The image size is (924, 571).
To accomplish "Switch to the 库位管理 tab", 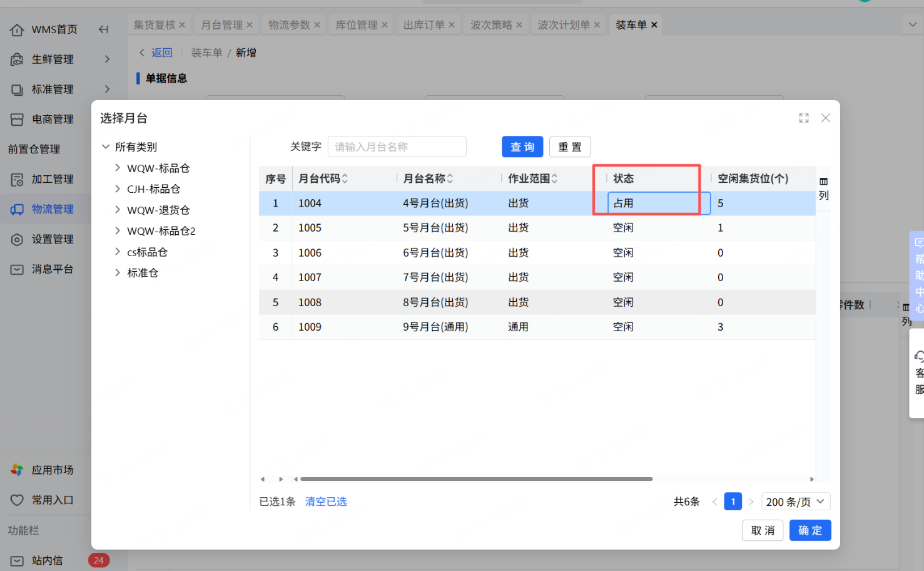I will pos(357,25).
